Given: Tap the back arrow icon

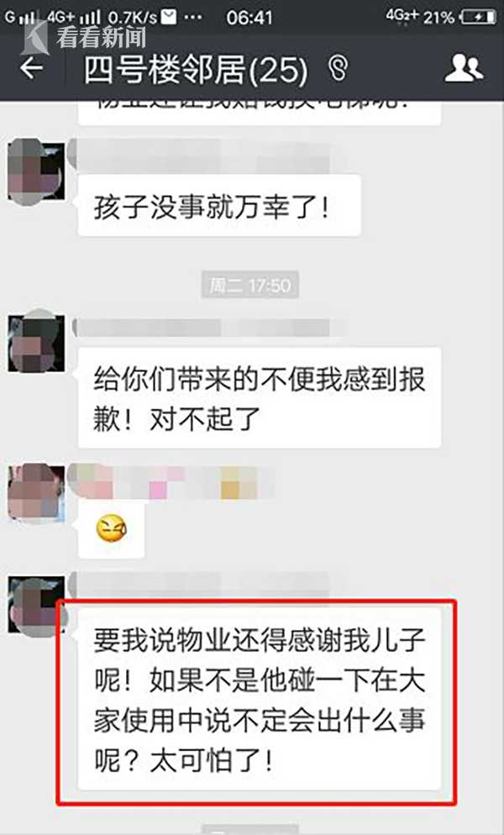Looking at the screenshot, I should pos(31,68).
